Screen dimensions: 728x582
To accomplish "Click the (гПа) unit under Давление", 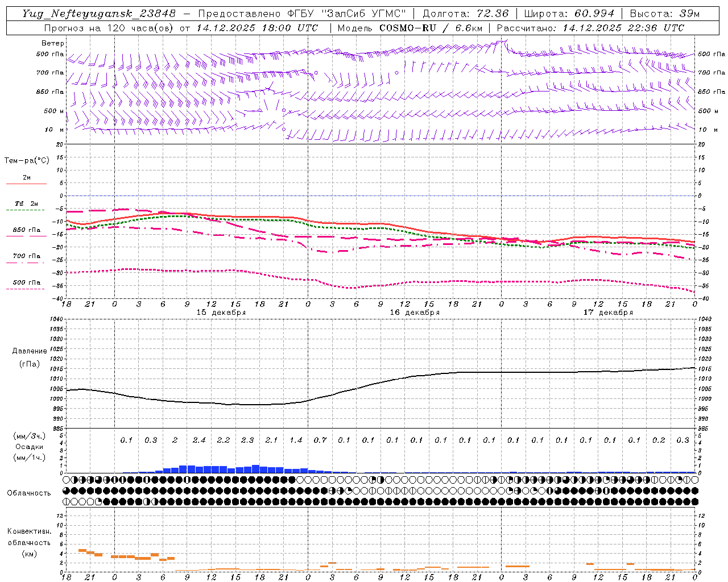I will (30, 364).
